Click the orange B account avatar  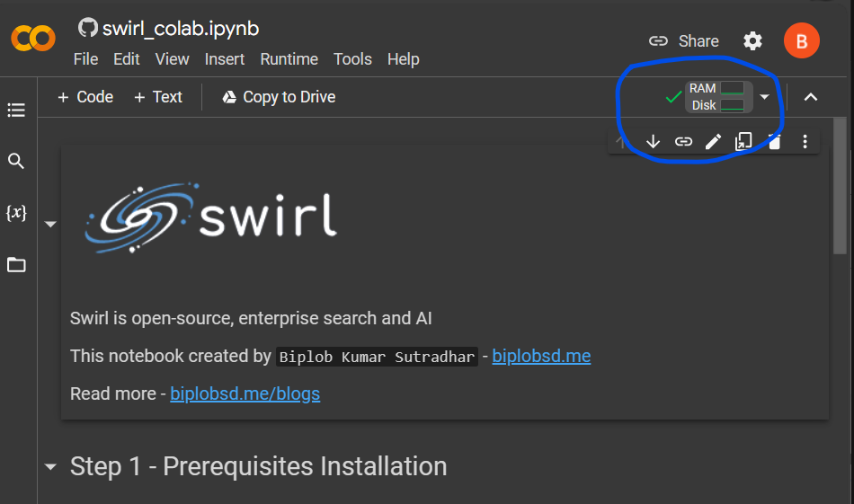coord(801,40)
